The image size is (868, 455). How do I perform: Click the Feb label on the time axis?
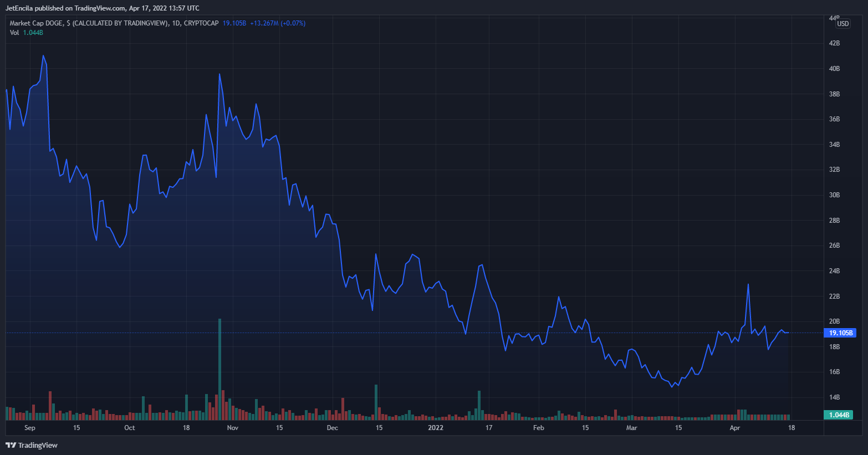(538, 428)
